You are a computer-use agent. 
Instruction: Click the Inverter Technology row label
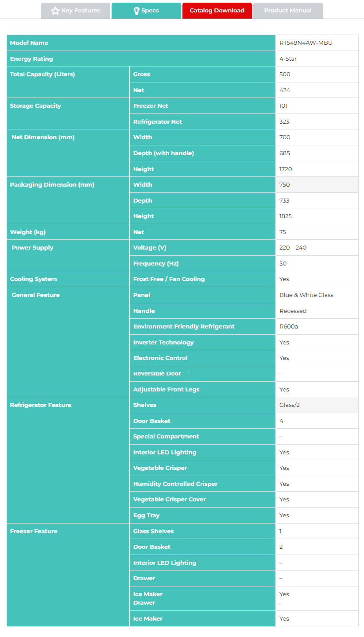[x=163, y=343]
